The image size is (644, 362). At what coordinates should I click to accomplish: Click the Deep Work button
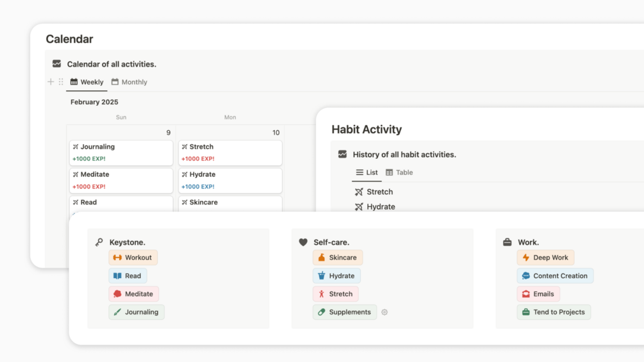[x=545, y=258]
